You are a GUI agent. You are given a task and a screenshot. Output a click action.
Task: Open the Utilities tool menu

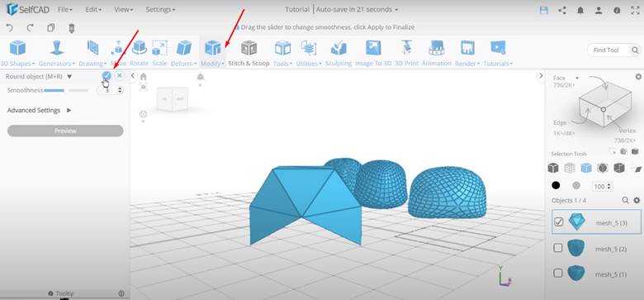point(309,54)
